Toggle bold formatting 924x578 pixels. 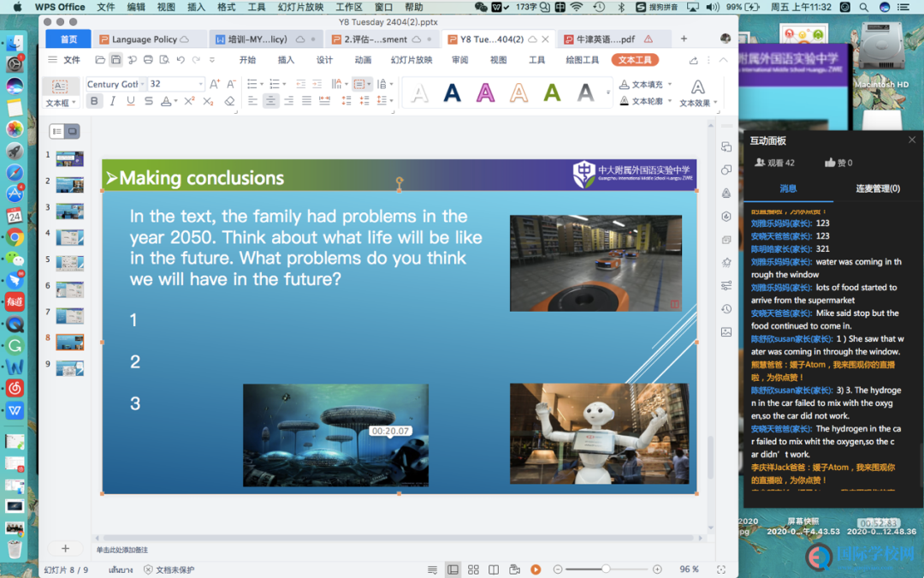[x=94, y=101]
